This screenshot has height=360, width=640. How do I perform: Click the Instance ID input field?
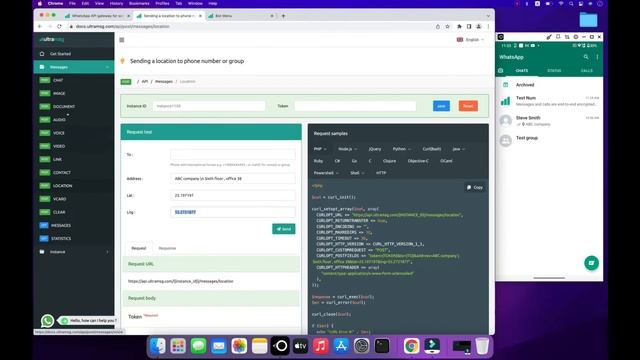[209, 106]
